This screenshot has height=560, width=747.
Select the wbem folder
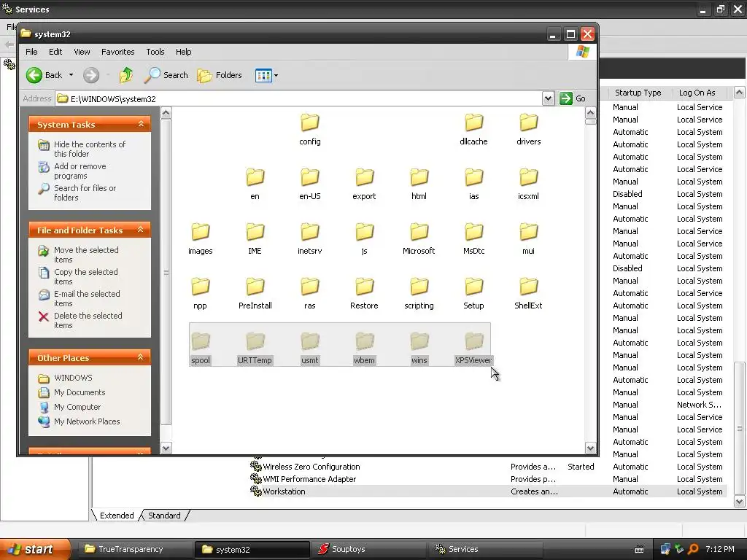365,348
